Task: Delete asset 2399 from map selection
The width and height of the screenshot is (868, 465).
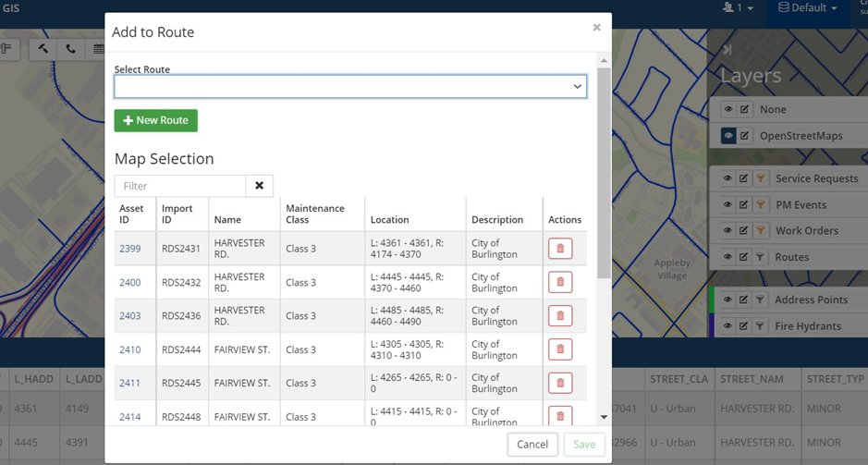Action: [560, 249]
